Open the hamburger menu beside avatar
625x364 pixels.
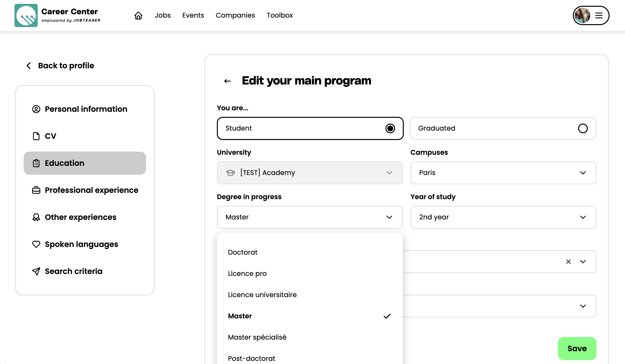point(599,15)
